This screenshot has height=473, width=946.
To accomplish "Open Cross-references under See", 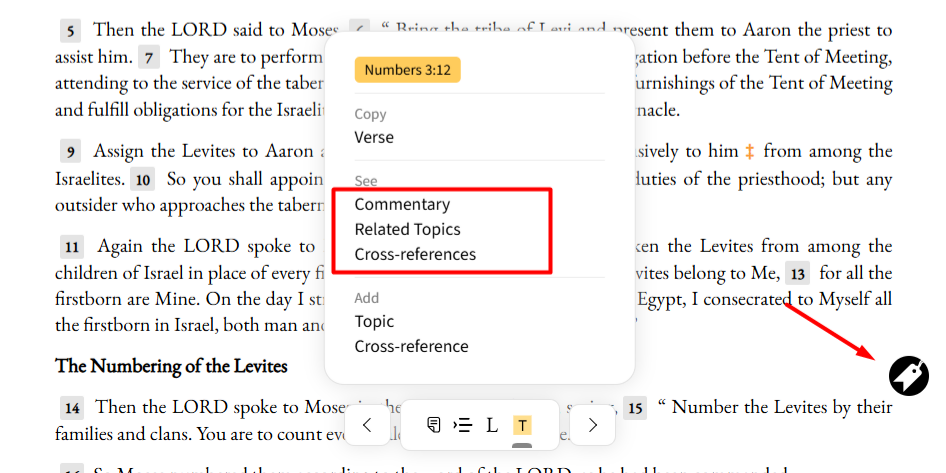I will [415, 255].
